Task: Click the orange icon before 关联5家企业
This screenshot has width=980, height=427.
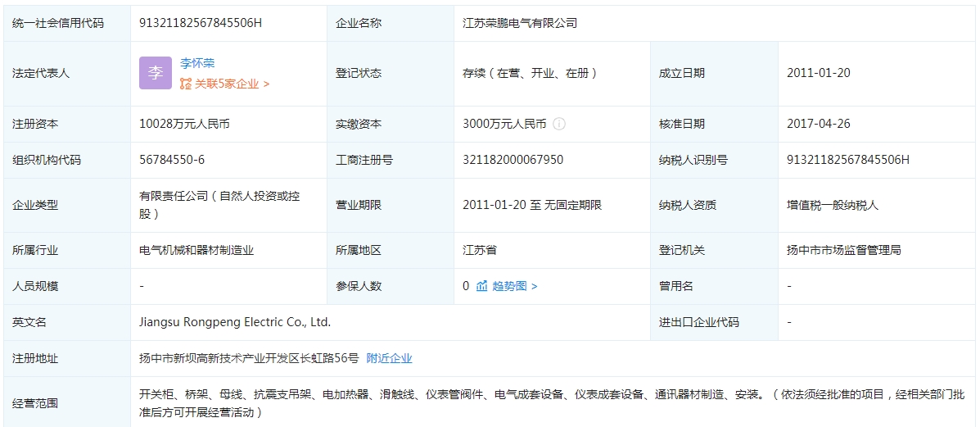Action: click(186, 84)
